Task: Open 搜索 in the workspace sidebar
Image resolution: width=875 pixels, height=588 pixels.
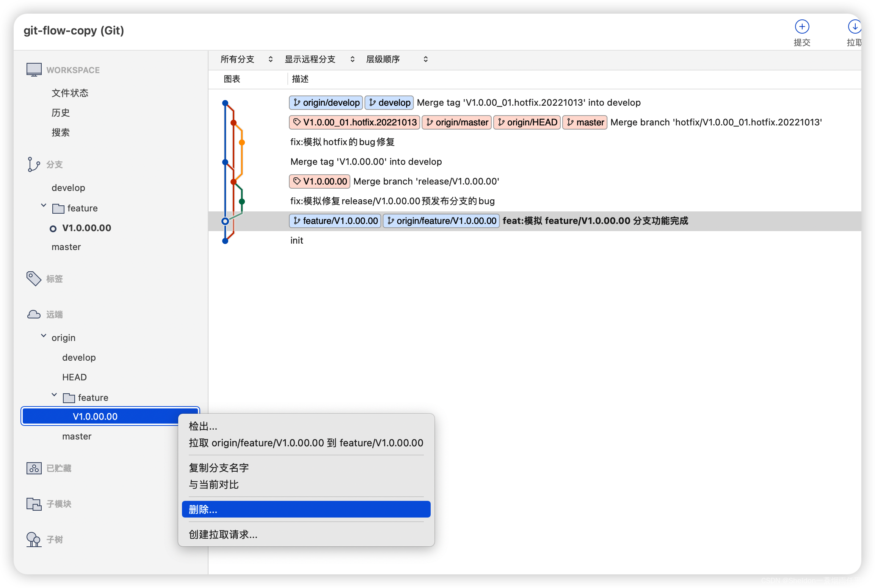Action: click(61, 133)
